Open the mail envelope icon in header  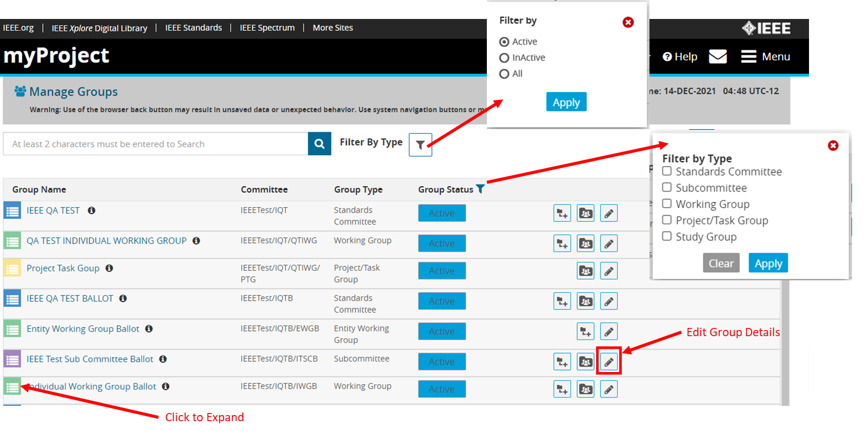(718, 56)
